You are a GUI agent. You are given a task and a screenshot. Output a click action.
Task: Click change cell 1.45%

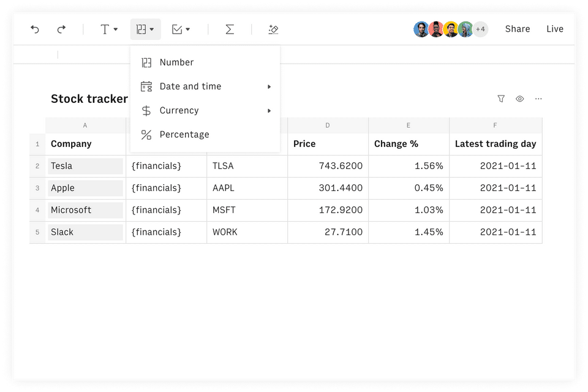tap(409, 232)
